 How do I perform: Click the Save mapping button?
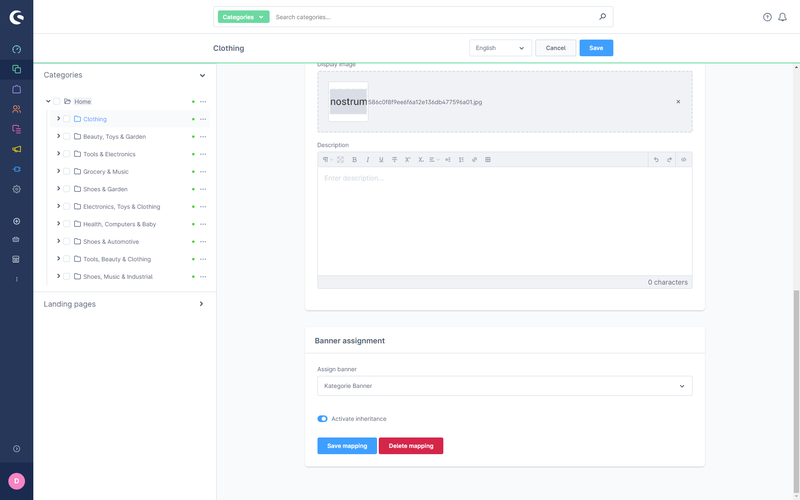click(347, 446)
